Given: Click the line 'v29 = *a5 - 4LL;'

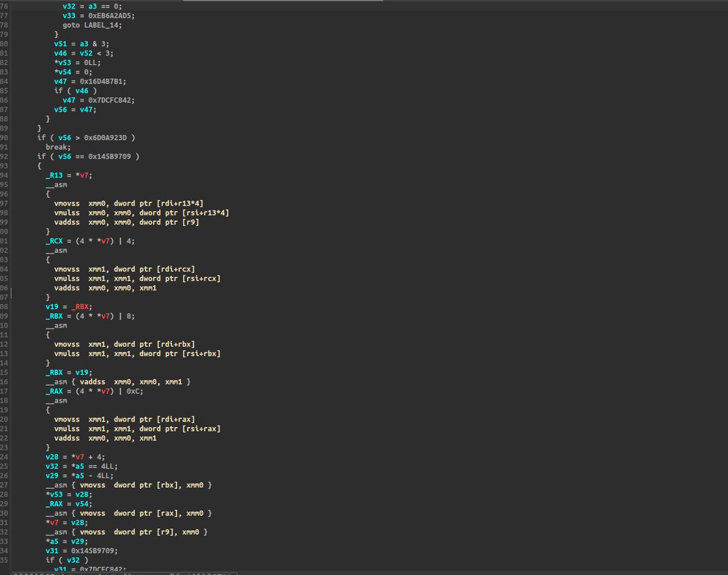Looking at the screenshot, I should pos(79,476).
